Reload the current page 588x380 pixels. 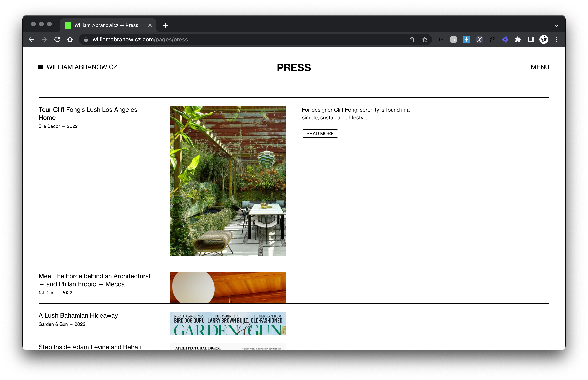point(57,39)
